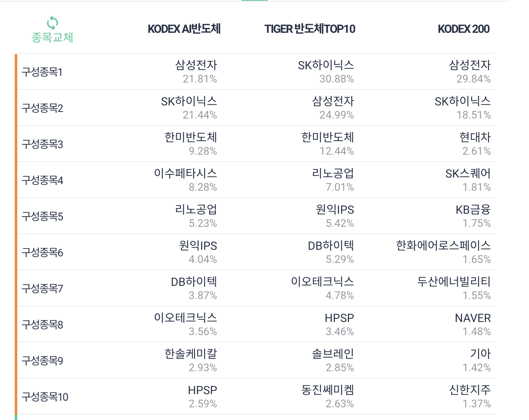
Task: Open 삼성전자 under KODEX AI반도체
Action: (x=196, y=65)
